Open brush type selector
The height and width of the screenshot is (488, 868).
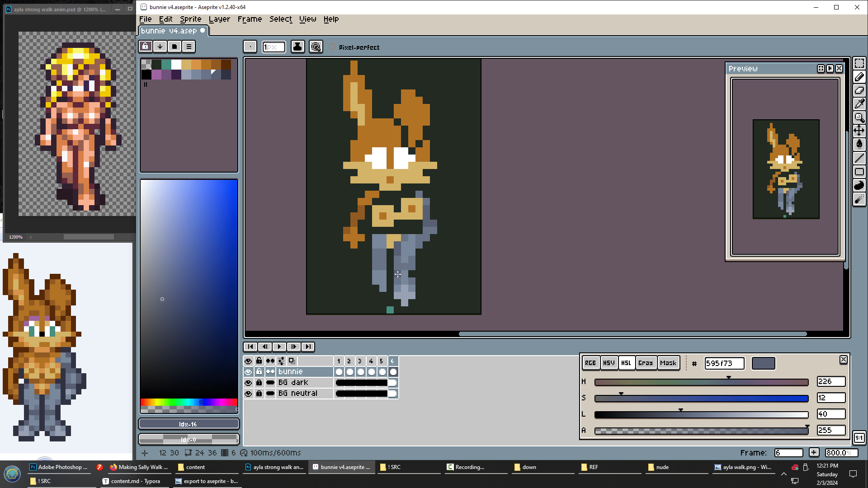click(250, 47)
